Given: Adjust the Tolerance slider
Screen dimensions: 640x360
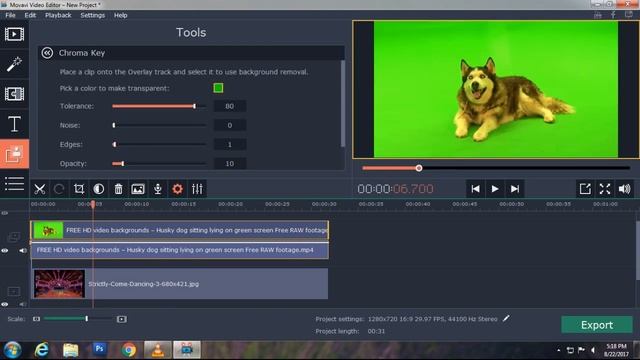Looking at the screenshot, I should (159, 106).
